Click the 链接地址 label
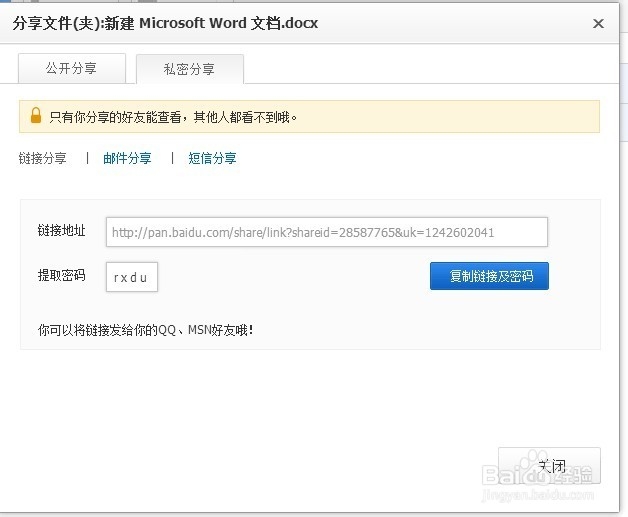 pyautogui.click(x=62, y=231)
